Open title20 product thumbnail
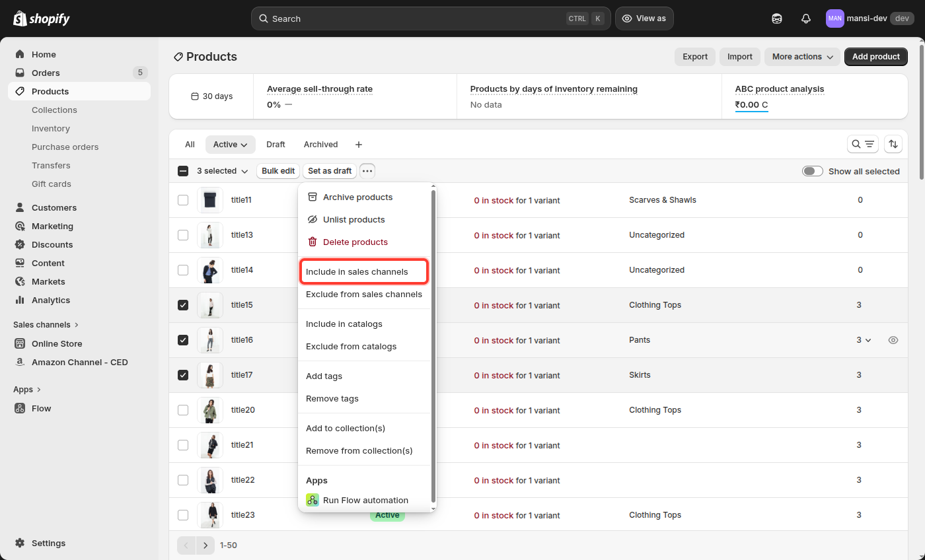The width and height of the screenshot is (925, 560). pos(210,410)
